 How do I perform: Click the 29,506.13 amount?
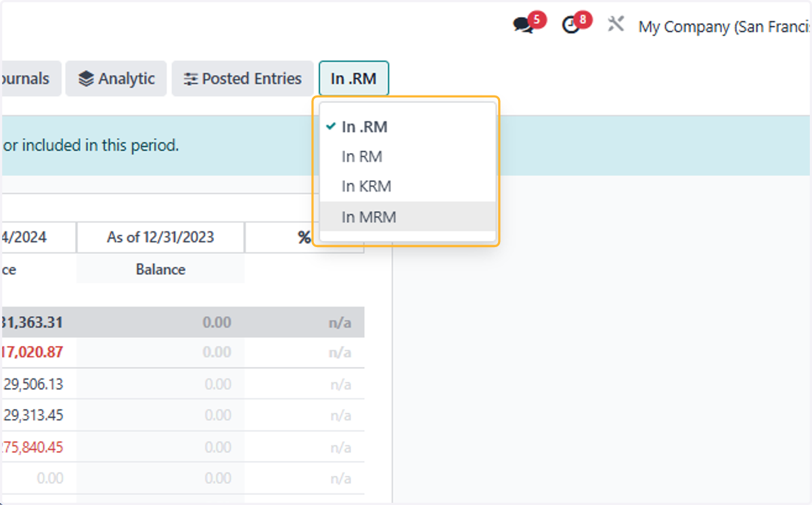[33, 384]
